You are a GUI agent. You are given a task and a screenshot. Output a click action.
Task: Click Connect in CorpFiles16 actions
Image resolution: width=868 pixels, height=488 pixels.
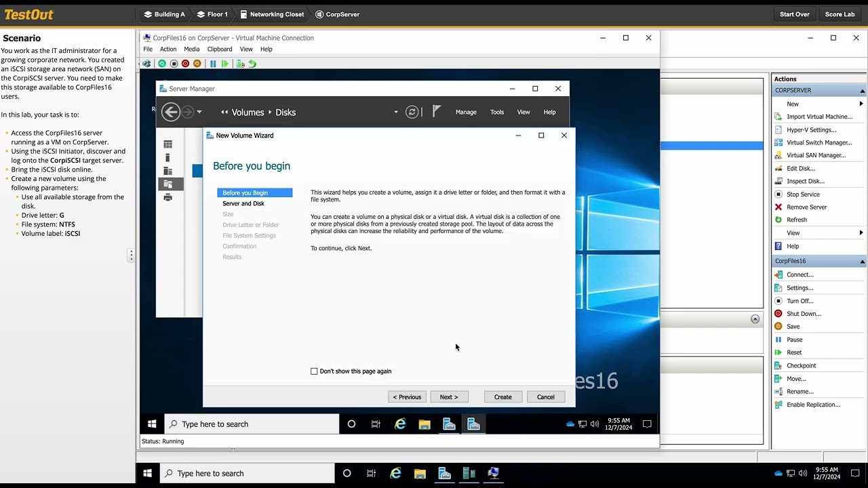[800, 274]
